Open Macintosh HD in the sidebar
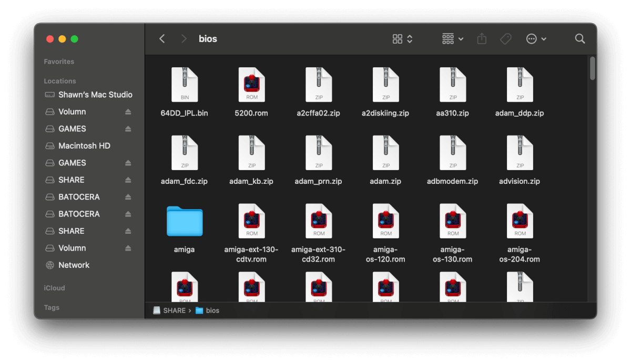631x364 pixels. click(84, 146)
